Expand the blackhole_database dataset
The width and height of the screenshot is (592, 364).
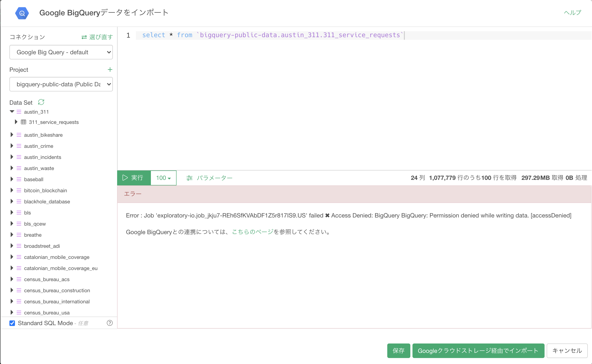[x=12, y=201]
